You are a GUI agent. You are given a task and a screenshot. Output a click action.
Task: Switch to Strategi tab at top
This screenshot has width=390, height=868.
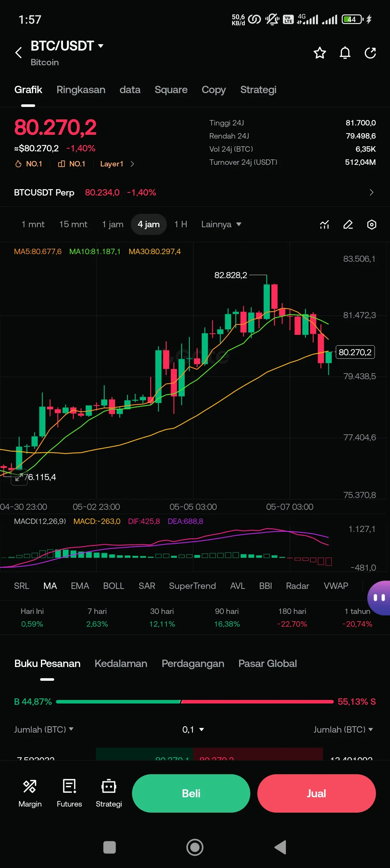258,90
